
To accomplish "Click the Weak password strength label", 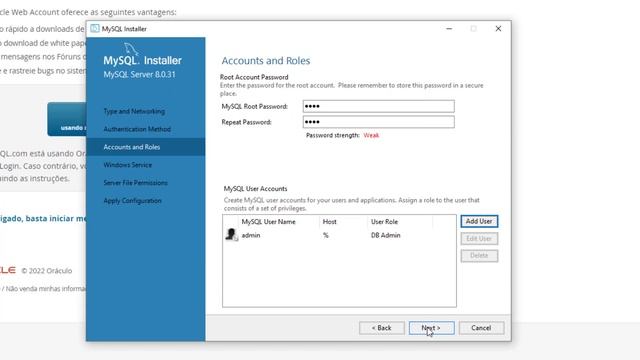I will (371, 135).
